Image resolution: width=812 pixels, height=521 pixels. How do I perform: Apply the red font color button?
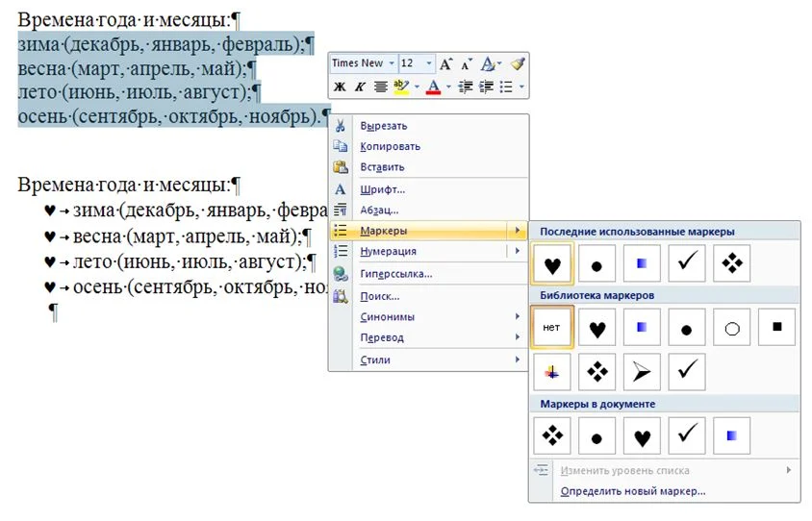[432, 87]
